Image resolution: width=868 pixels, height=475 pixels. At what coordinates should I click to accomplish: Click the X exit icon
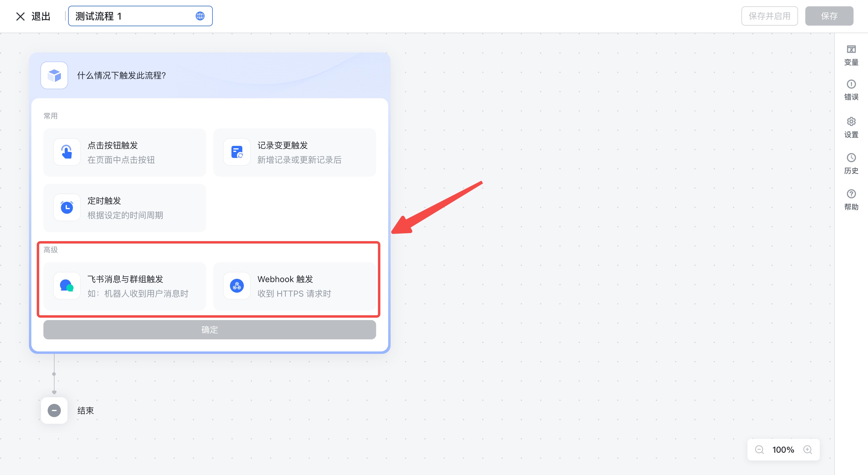pyautogui.click(x=20, y=16)
